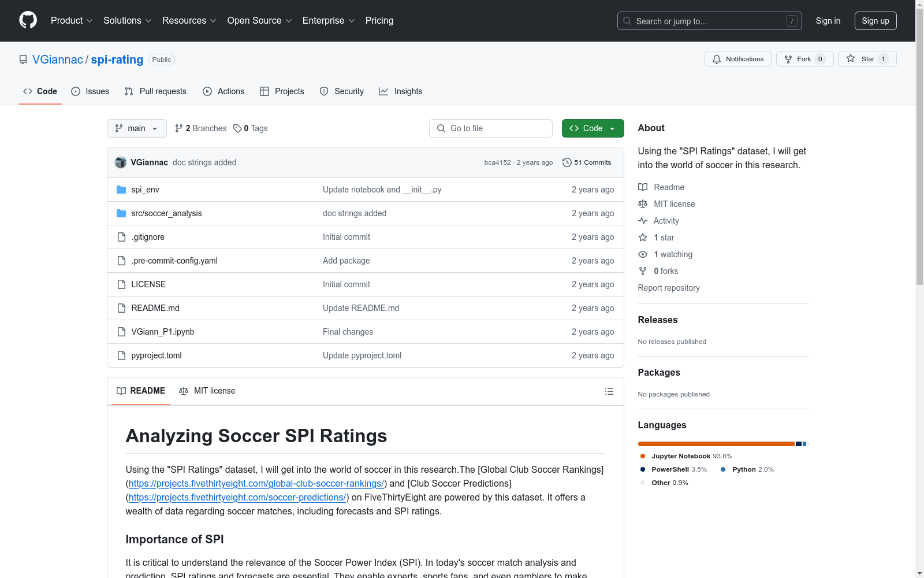The height and width of the screenshot is (578, 924).
Task: Open the spi-rating repository link
Action: (x=117, y=60)
